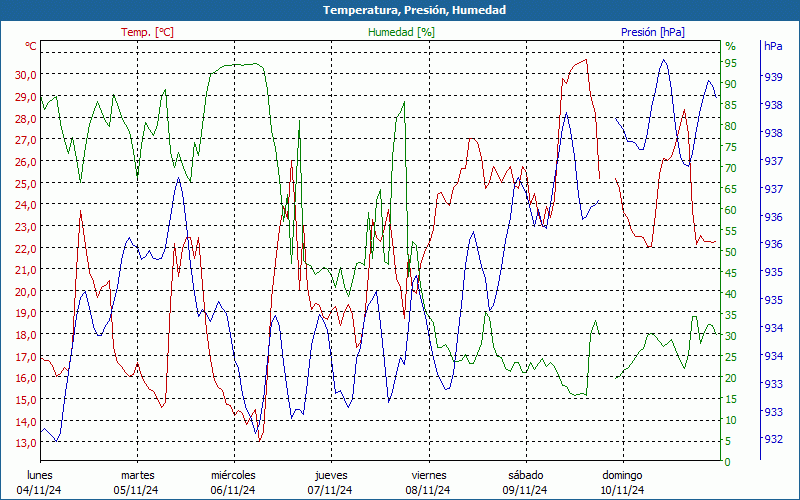Click the "jueves" day label

coord(331,475)
